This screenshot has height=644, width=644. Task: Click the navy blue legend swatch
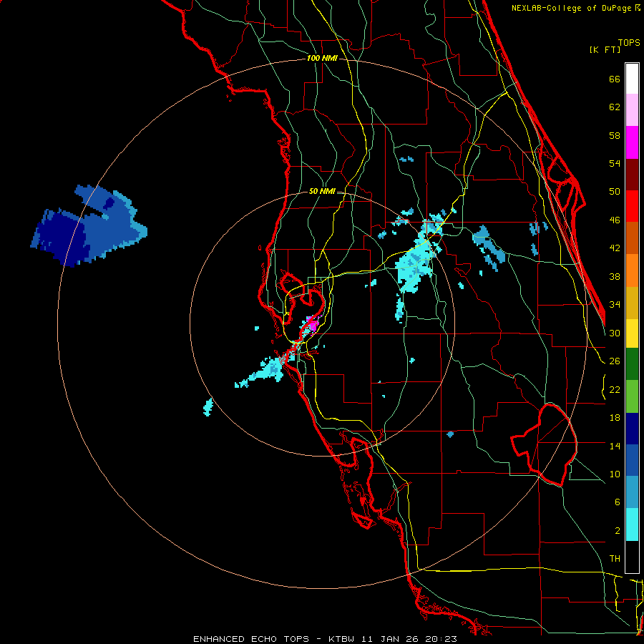click(x=632, y=429)
